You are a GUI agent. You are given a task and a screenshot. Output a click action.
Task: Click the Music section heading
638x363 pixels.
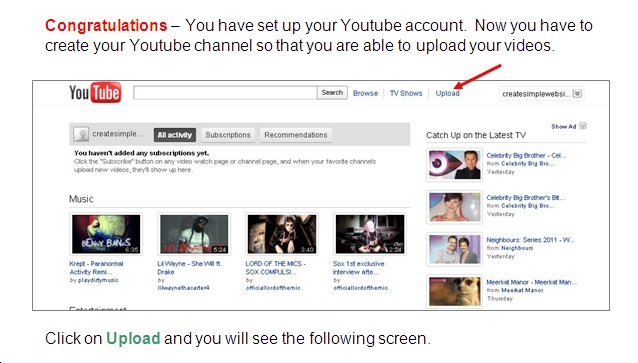81,199
